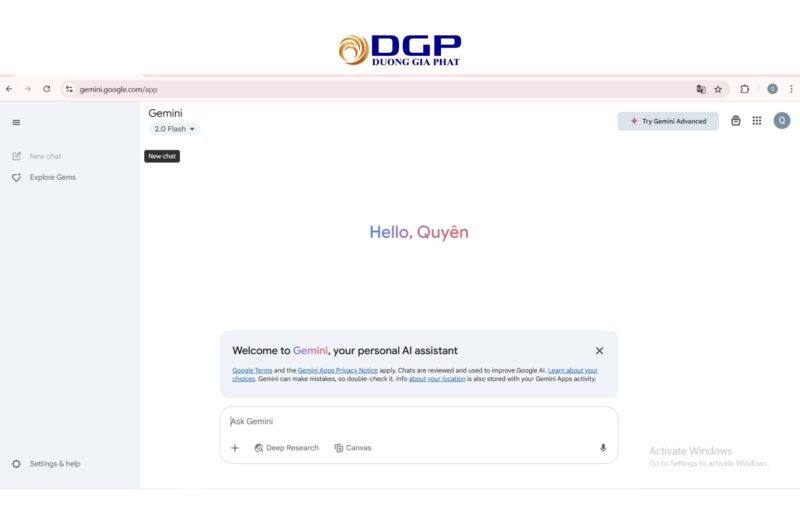Enable Deep Research mode

[x=286, y=448]
